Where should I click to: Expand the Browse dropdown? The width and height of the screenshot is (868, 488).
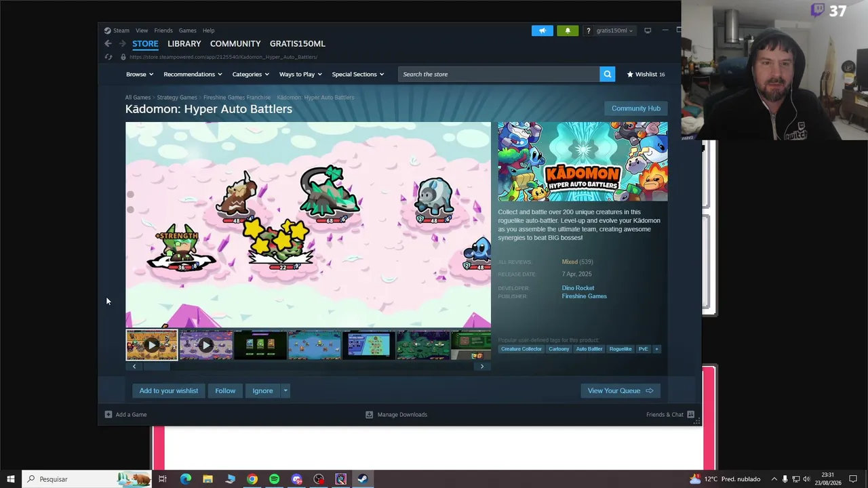140,75
